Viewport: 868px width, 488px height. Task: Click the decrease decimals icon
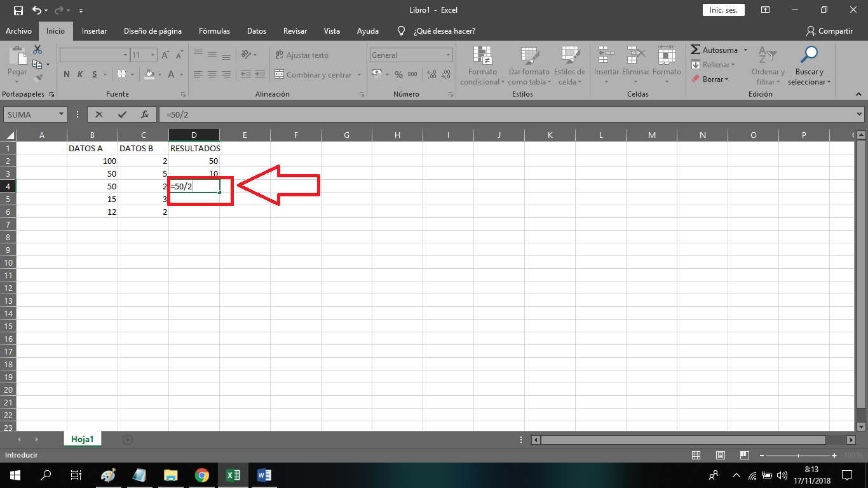point(445,74)
